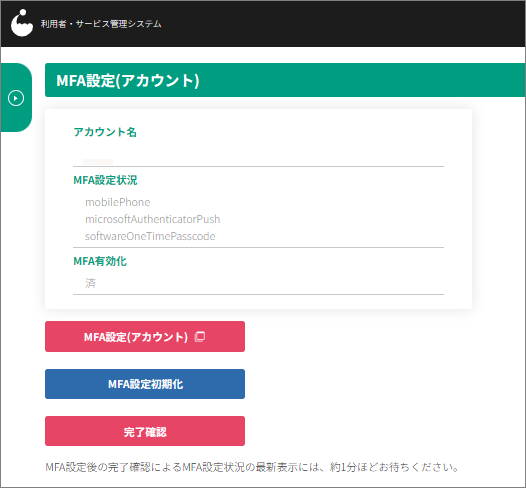Viewport: 526px width, 488px height.
Task: Click the white bird logo in header
Action: point(22,23)
